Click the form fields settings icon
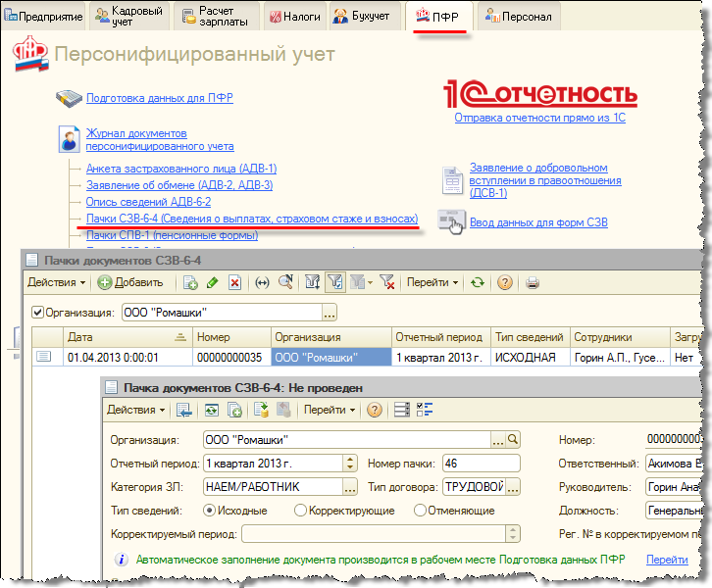 (402, 411)
